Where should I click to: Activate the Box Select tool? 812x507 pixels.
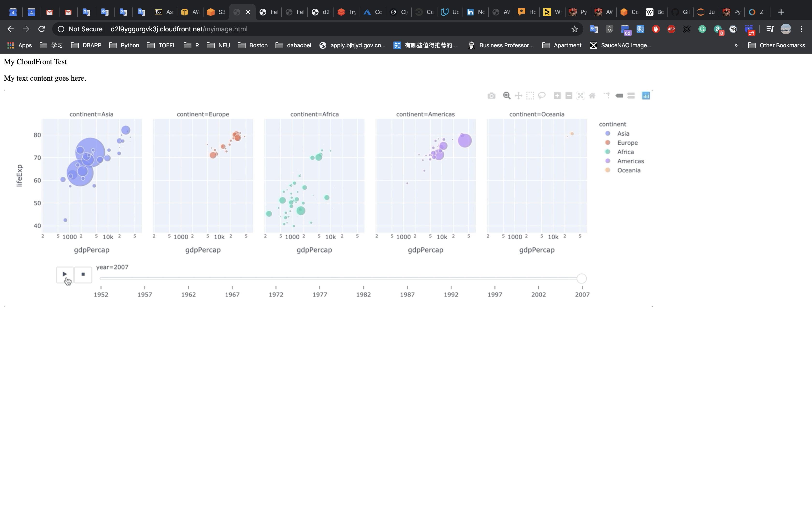click(530, 96)
